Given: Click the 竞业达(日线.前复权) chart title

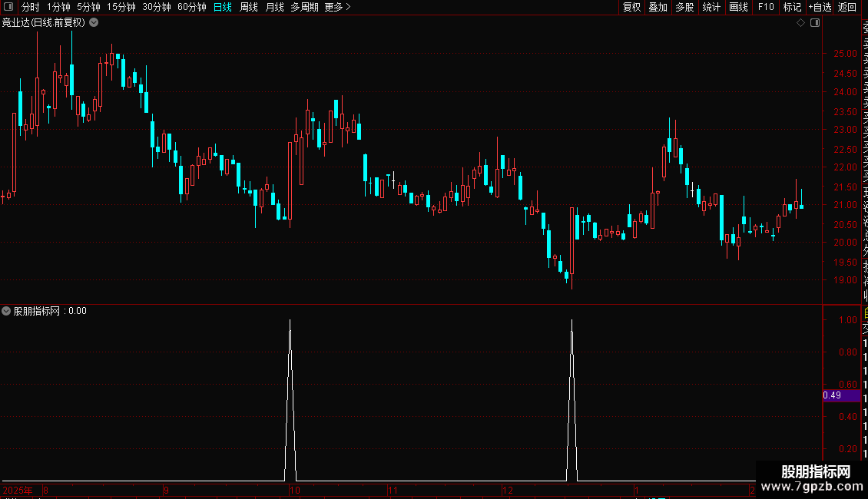Looking at the screenshot, I should [x=44, y=23].
